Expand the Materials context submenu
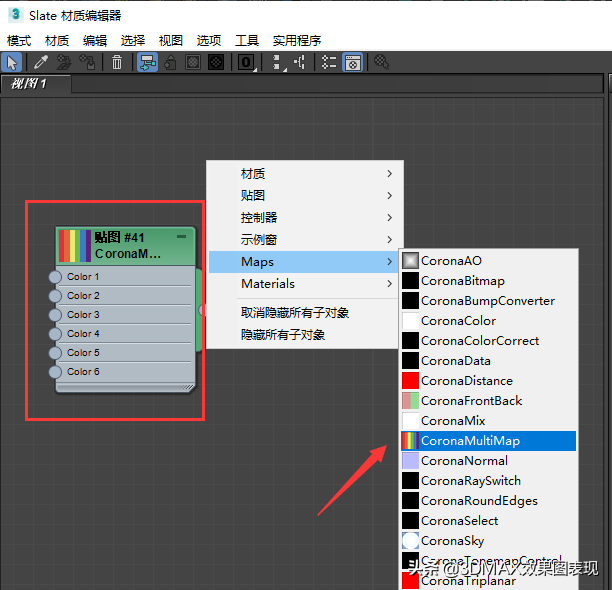Image resolution: width=612 pixels, height=590 pixels. coord(303,284)
